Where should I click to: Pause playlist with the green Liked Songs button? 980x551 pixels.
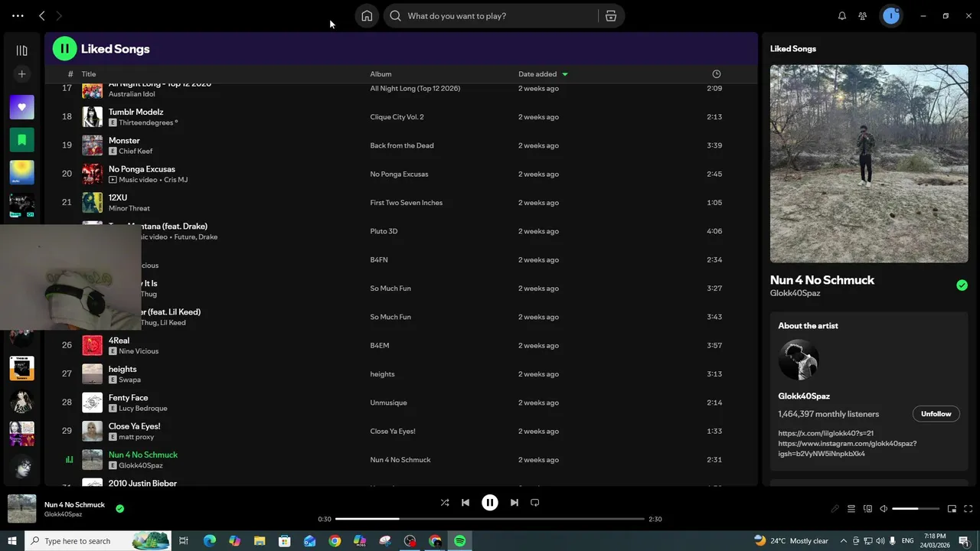coord(64,48)
